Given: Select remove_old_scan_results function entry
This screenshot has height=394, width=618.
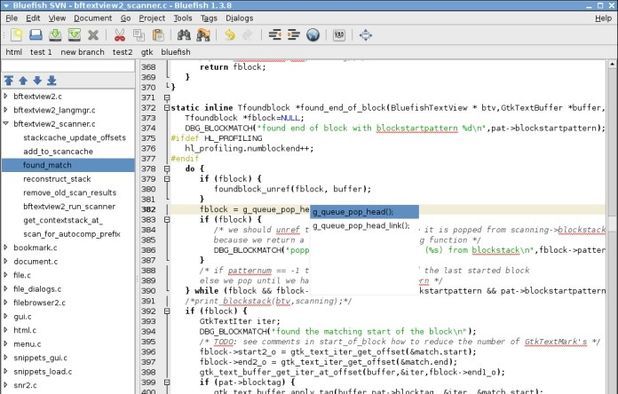Looking at the screenshot, I should tap(70, 193).
